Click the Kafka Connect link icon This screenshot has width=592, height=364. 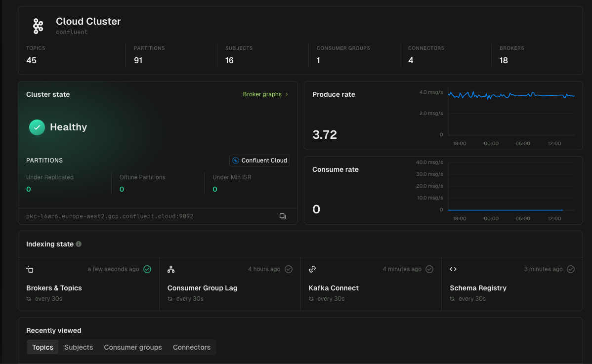click(x=312, y=269)
